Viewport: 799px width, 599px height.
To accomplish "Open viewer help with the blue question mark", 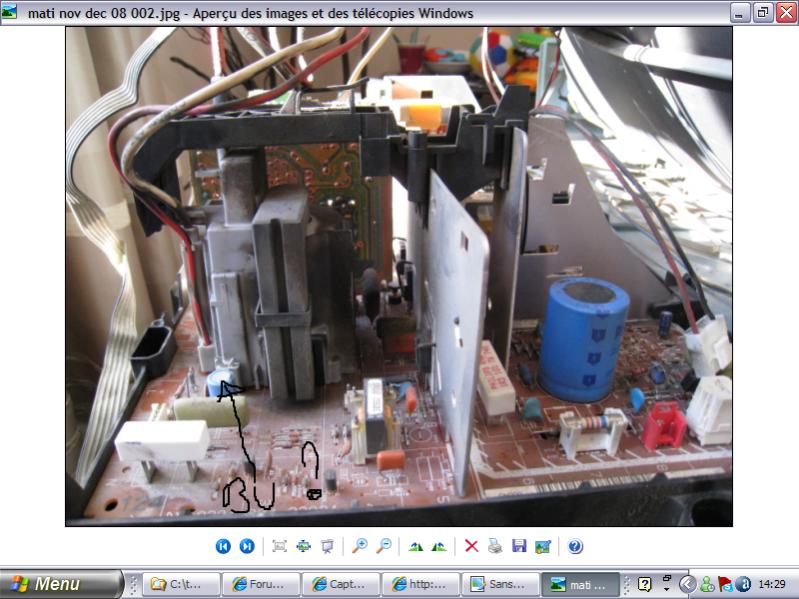I will (575, 546).
